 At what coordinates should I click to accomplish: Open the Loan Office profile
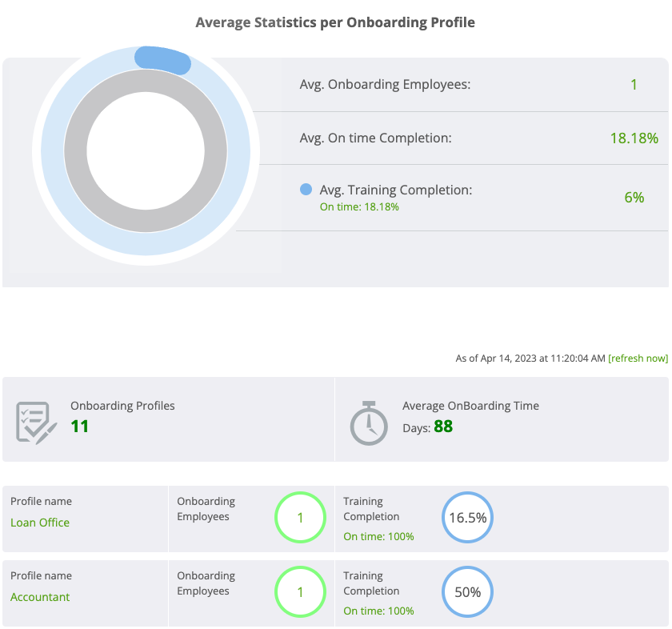pyautogui.click(x=40, y=523)
